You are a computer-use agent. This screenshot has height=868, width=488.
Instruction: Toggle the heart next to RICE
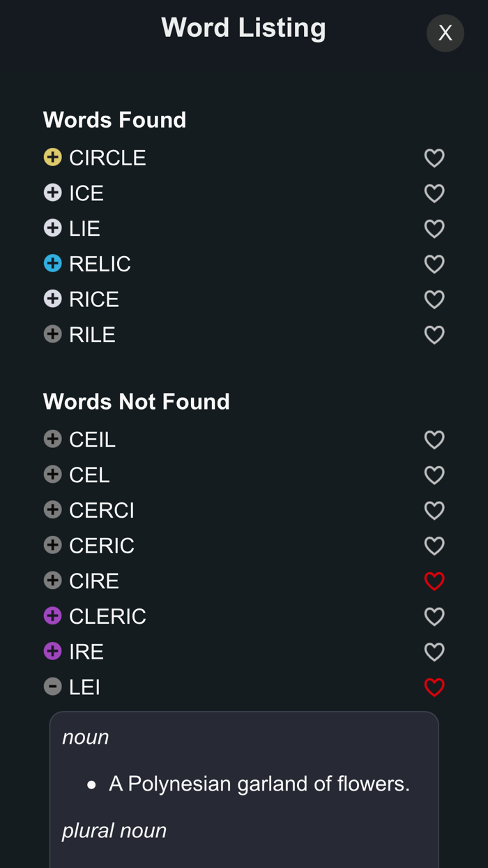434,299
